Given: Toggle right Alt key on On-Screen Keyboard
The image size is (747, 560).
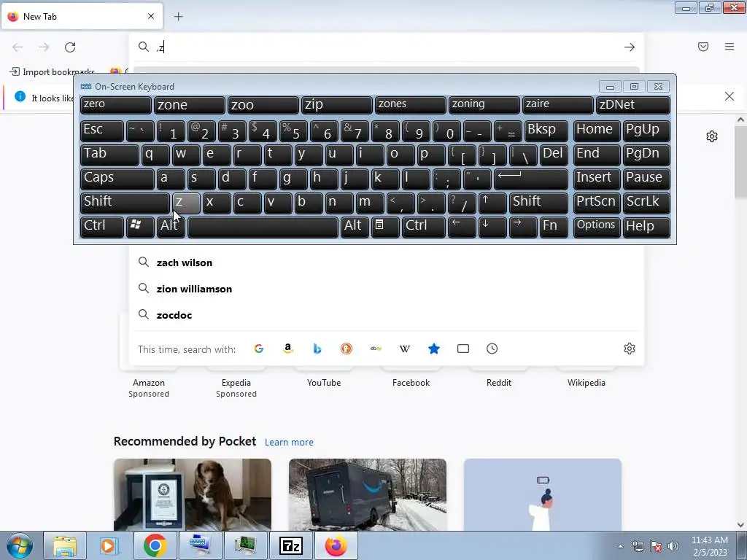Looking at the screenshot, I should coord(355,226).
